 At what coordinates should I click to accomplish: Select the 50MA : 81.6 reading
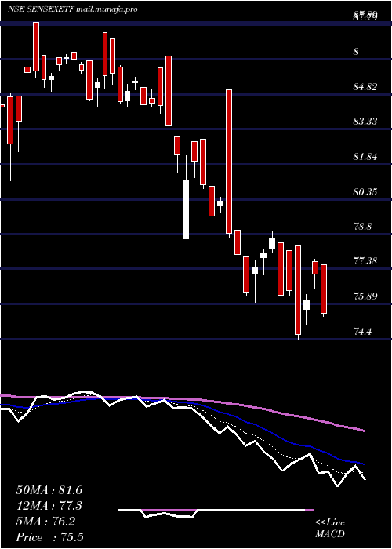point(49,490)
